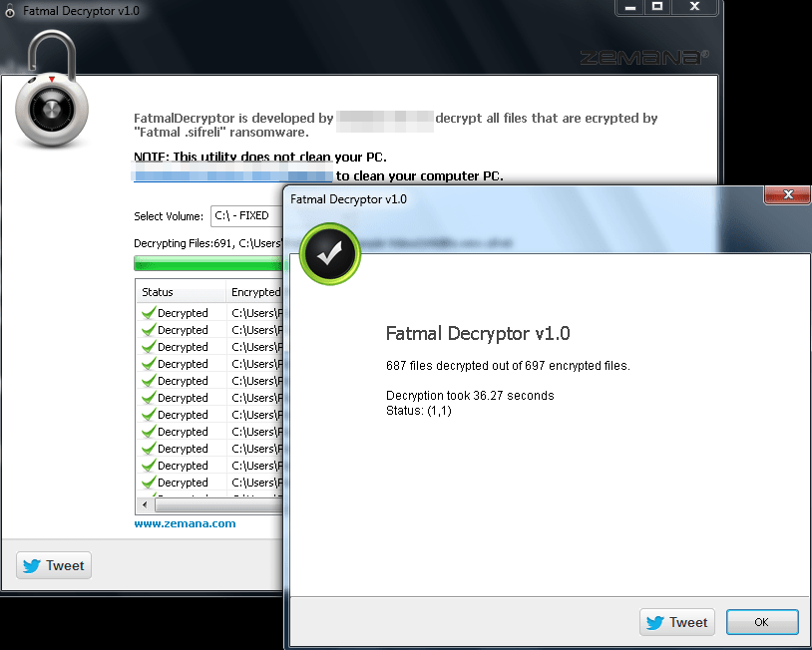The height and width of the screenshot is (650, 812).
Task: Maximize the main Fatmal Decryptor window
Action: (657, 8)
